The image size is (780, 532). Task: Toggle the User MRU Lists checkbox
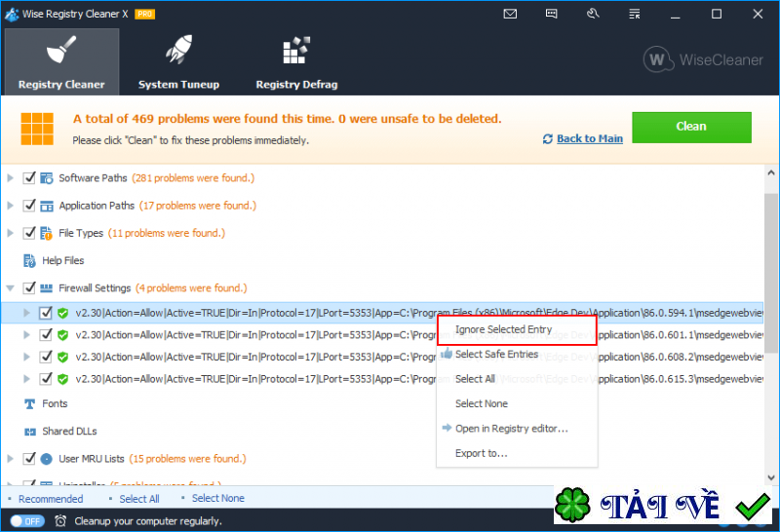[x=29, y=458]
